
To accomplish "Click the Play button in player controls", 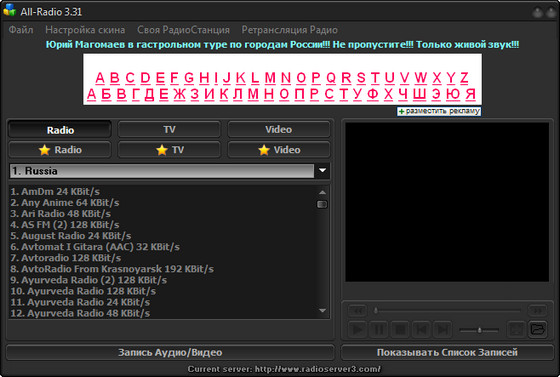I will click(x=357, y=329).
